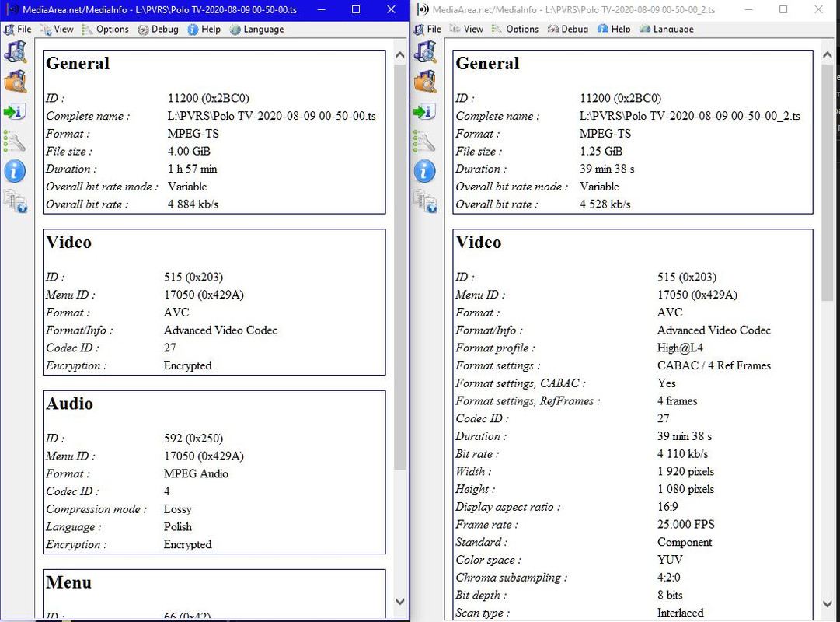This screenshot has width=840, height=622.
Task: Open Language menu in left window
Action: (x=257, y=29)
